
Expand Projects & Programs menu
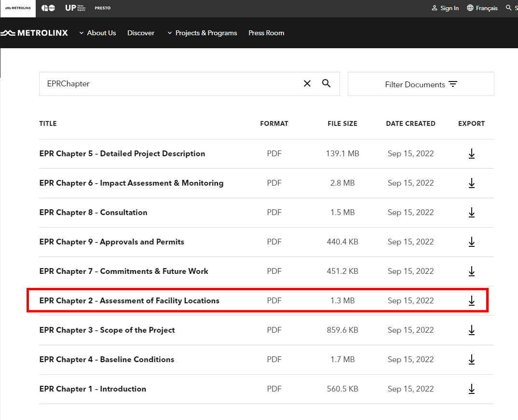coord(202,33)
